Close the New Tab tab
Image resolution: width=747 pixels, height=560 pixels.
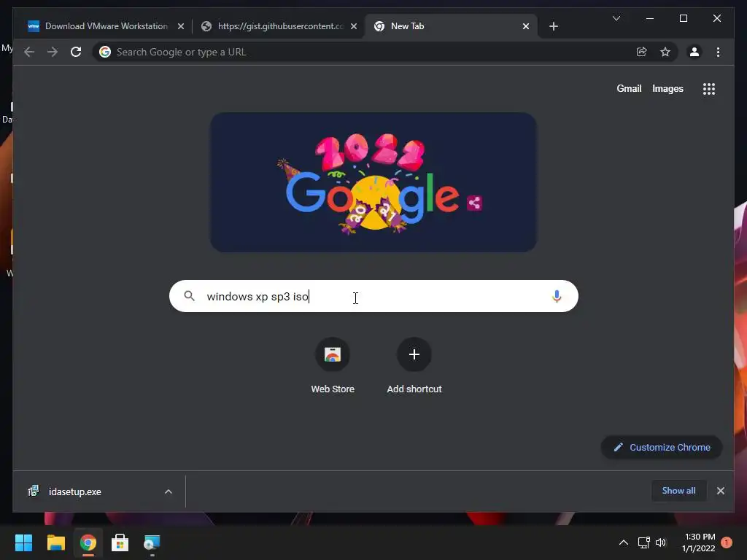coord(525,26)
